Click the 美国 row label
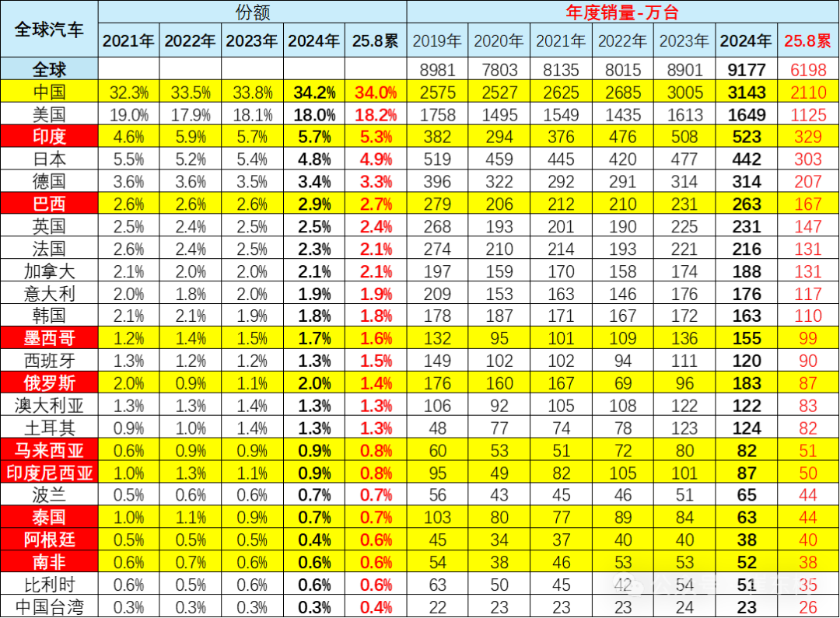Viewport: 840px width, 618px height. click(49, 114)
